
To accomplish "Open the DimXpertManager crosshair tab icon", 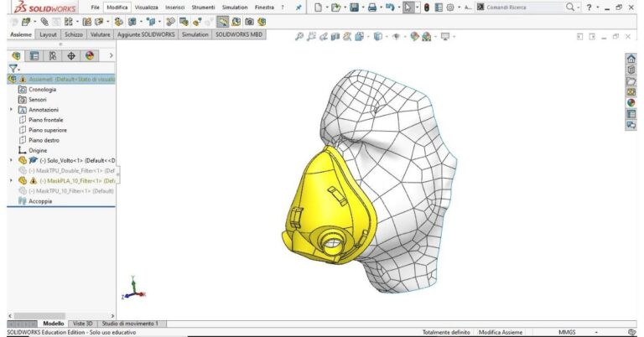I will [71, 55].
